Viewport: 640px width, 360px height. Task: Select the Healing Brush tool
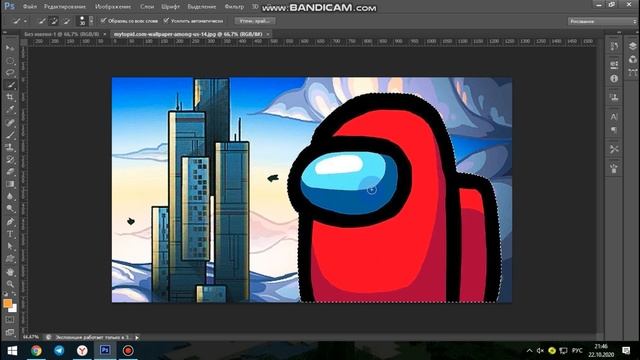tap(10, 122)
